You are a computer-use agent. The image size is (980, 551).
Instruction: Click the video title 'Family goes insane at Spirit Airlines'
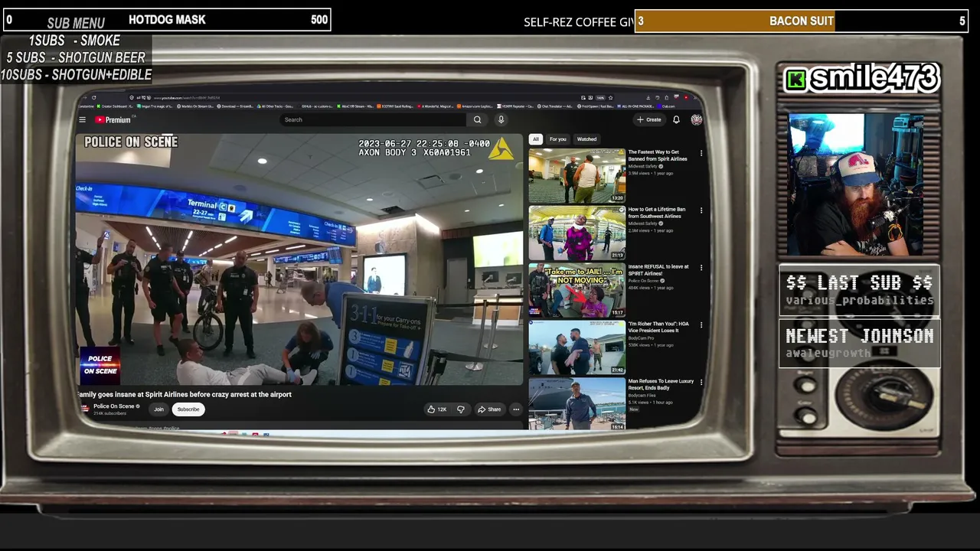pos(184,395)
